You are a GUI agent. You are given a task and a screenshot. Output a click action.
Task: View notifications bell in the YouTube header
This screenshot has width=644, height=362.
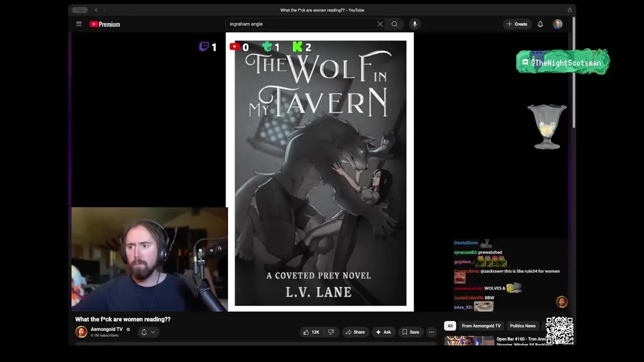click(540, 24)
